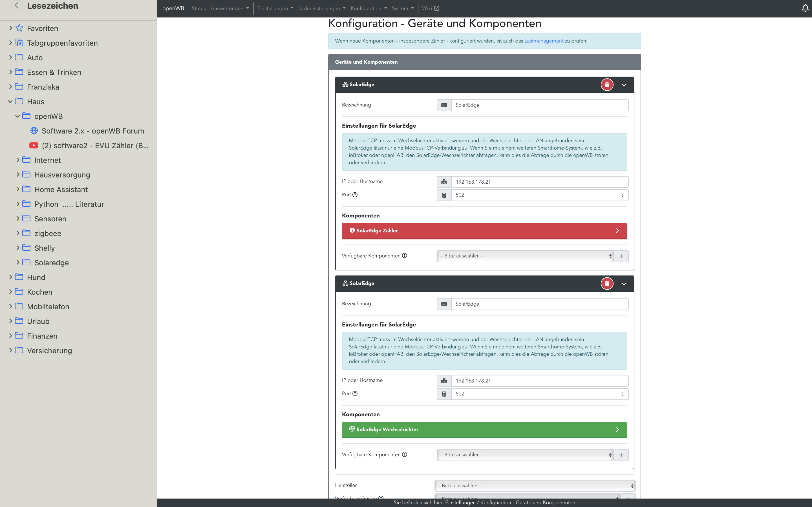Collapse the first SolarEdge card chevron
This screenshot has height=507, width=812.
(624, 85)
